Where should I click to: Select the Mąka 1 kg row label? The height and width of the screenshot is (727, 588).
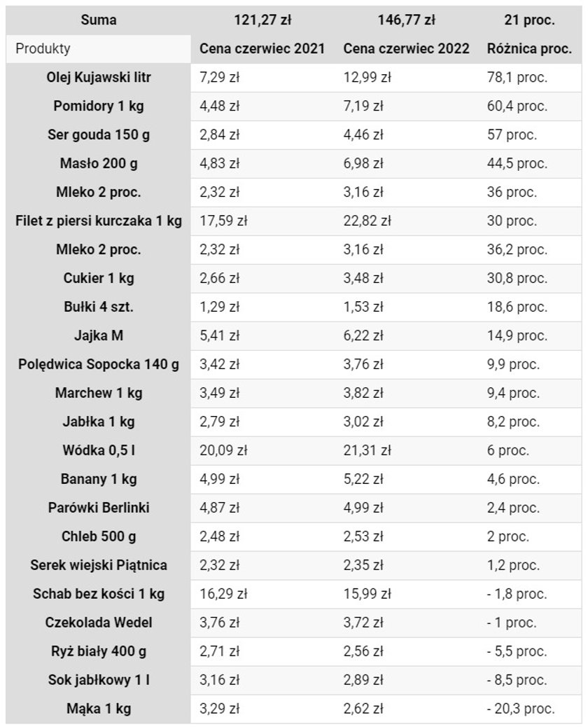click(x=99, y=709)
